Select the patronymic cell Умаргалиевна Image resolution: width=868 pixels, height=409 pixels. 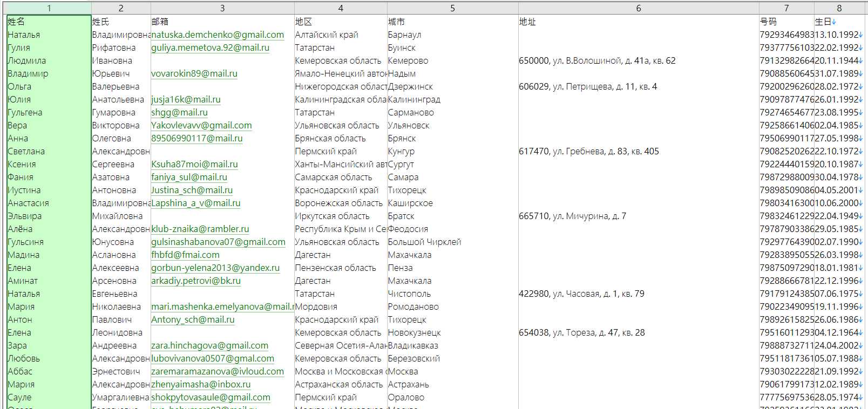point(121,397)
